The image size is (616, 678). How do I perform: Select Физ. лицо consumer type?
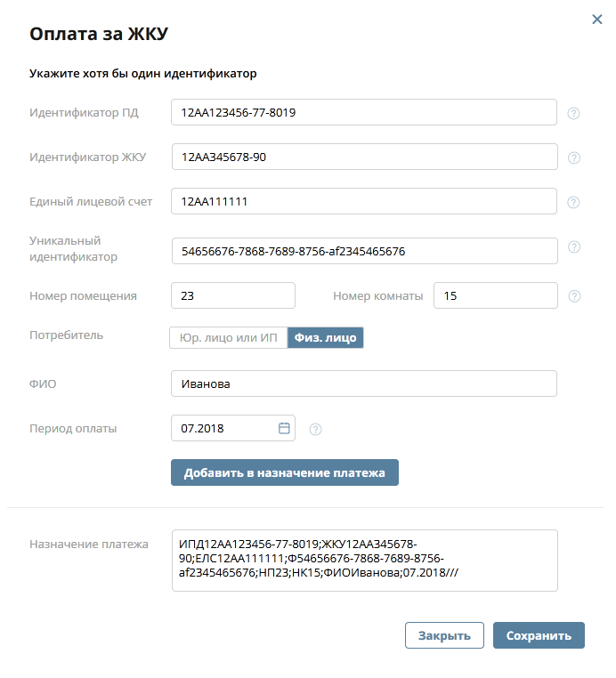point(325,338)
